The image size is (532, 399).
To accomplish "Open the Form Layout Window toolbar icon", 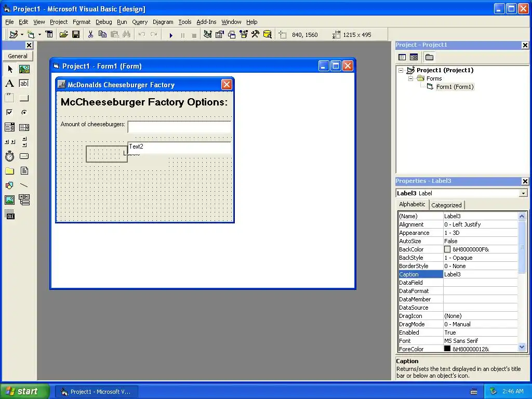I will point(231,34).
